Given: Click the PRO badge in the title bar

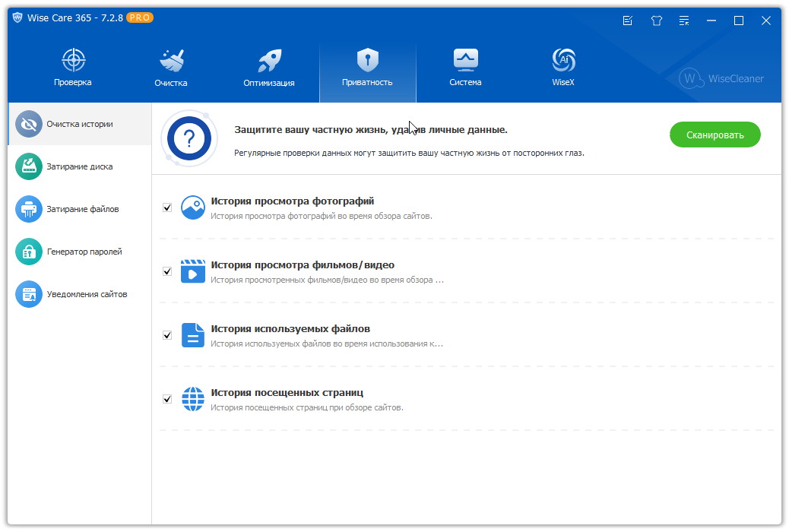Looking at the screenshot, I should point(139,17).
